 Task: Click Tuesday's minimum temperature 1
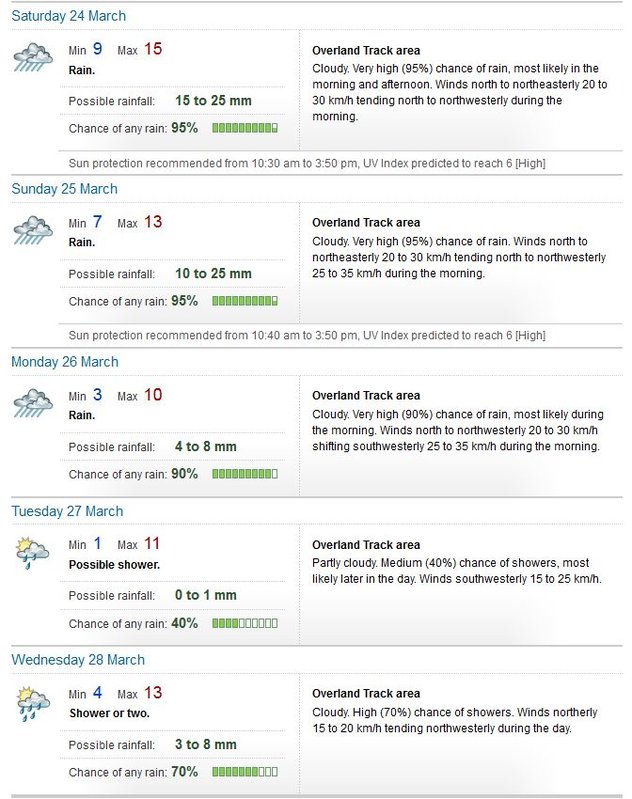pos(97,544)
